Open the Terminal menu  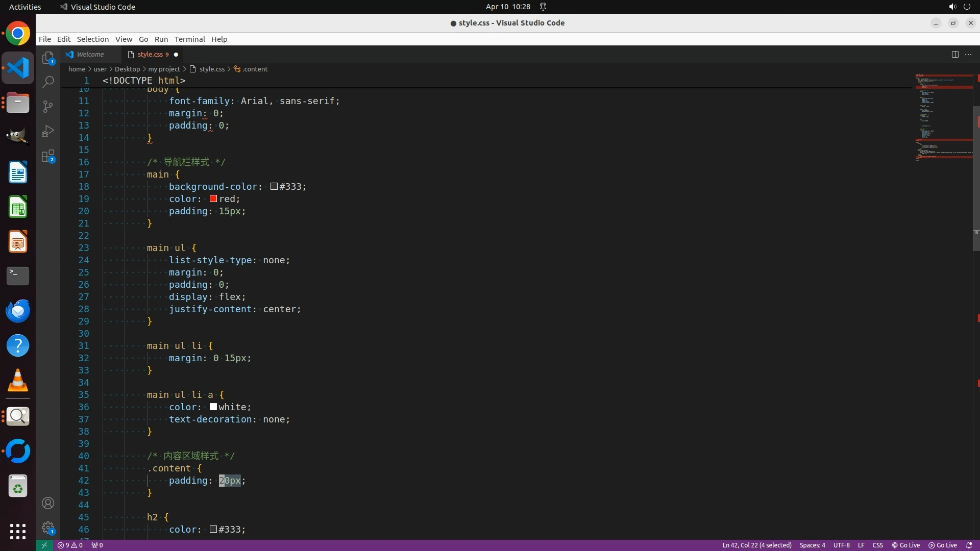click(189, 39)
